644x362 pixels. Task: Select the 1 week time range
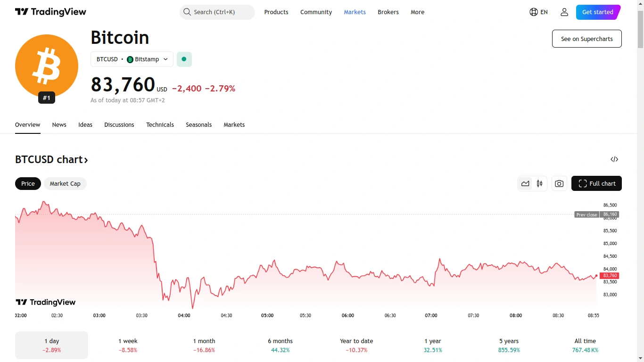[x=128, y=345]
